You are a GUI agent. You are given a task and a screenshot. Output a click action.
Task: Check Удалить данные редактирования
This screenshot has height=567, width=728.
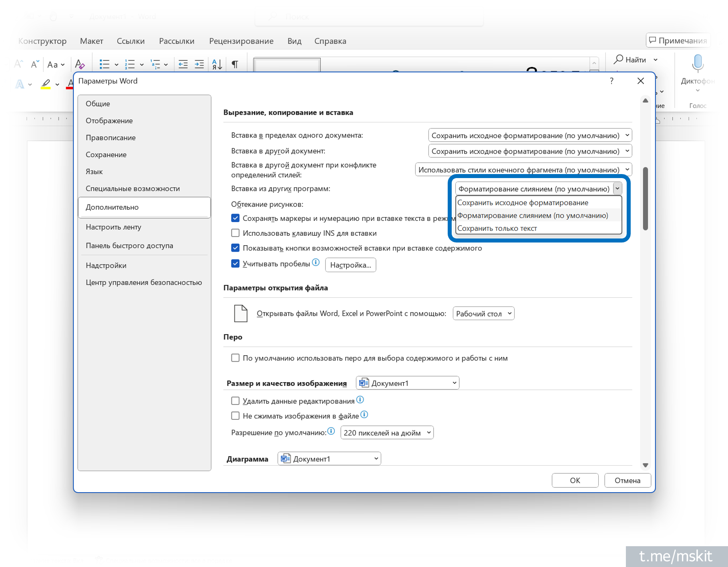pyautogui.click(x=235, y=401)
